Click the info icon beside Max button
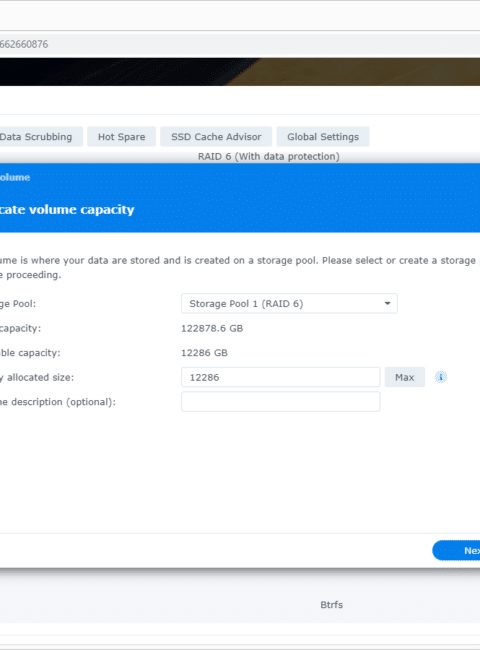Viewport: 480px width, 650px height. point(441,377)
